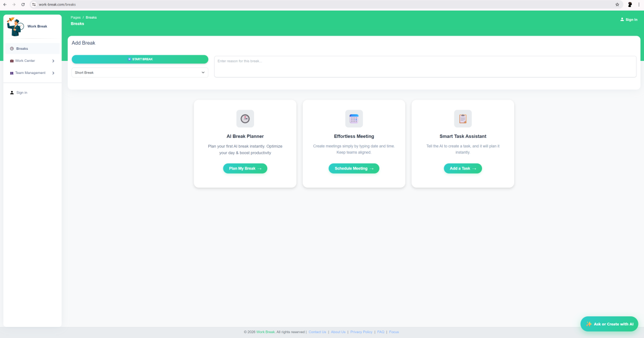Image resolution: width=644 pixels, height=338 pixels.
Task: Open the Short Break type dropdown
Action: [140, 72]
